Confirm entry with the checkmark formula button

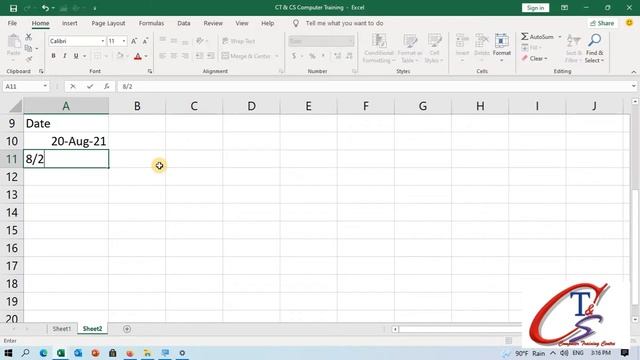pos(90,86)
